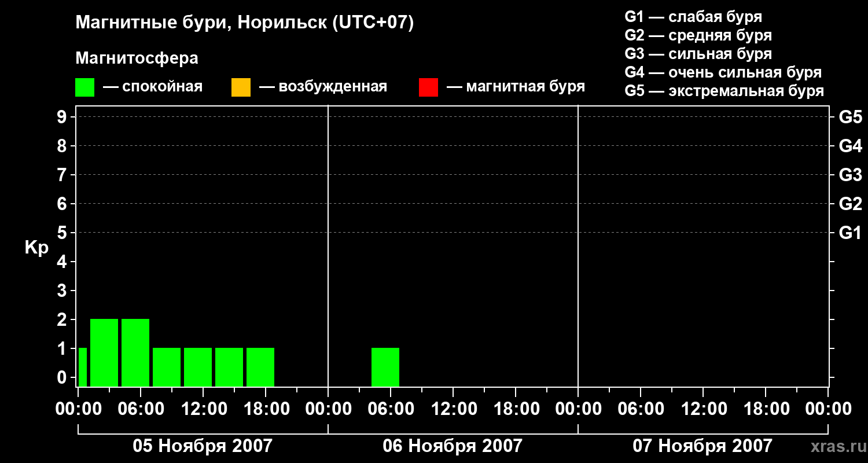Click the orange excited magnetosphere legend swatch
The width and height of the screenshot is (868, 463).
[241, 87]
